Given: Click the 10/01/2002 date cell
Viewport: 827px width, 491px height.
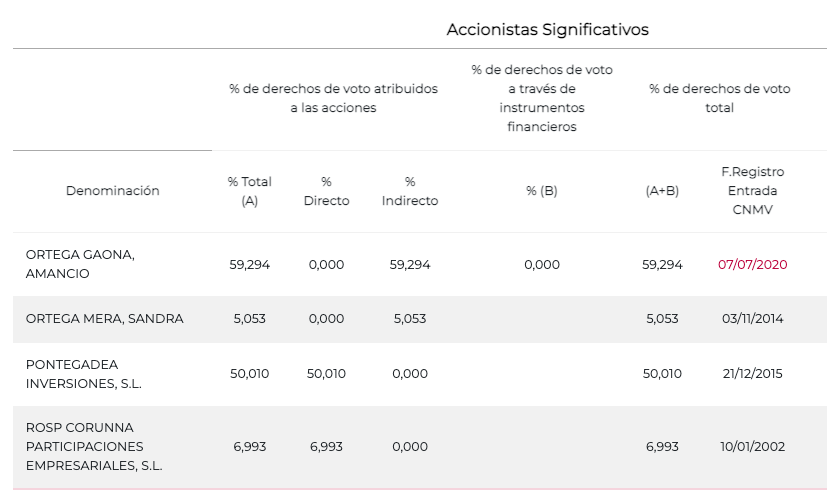Looking at the screenshot, I should (752, 446).
